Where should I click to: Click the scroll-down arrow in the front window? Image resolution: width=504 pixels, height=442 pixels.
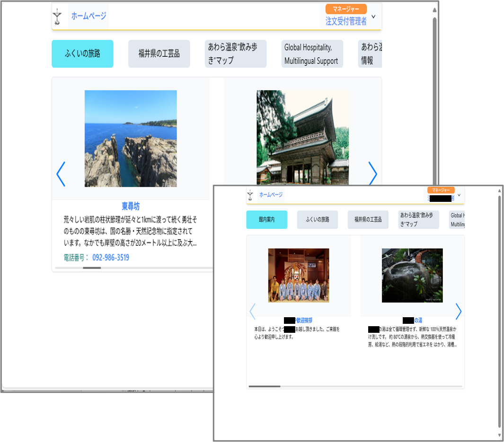pyautogui.click(x=499, y=435)
